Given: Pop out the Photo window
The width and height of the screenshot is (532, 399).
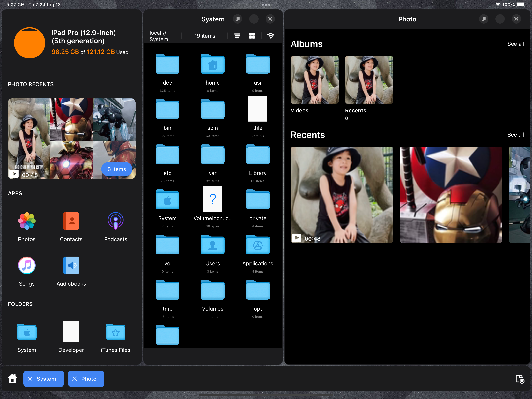Looking at the screenshot, I should 484,19.
